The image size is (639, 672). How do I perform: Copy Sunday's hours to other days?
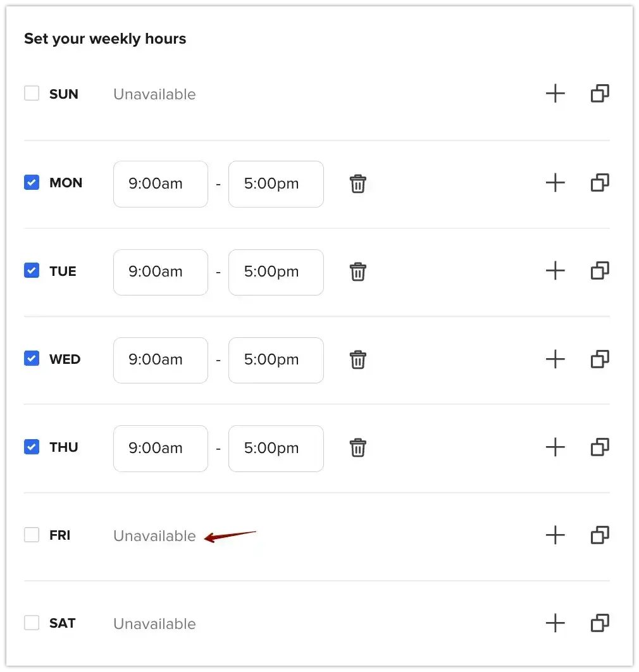pyautogui.click(x=599, y=93)
